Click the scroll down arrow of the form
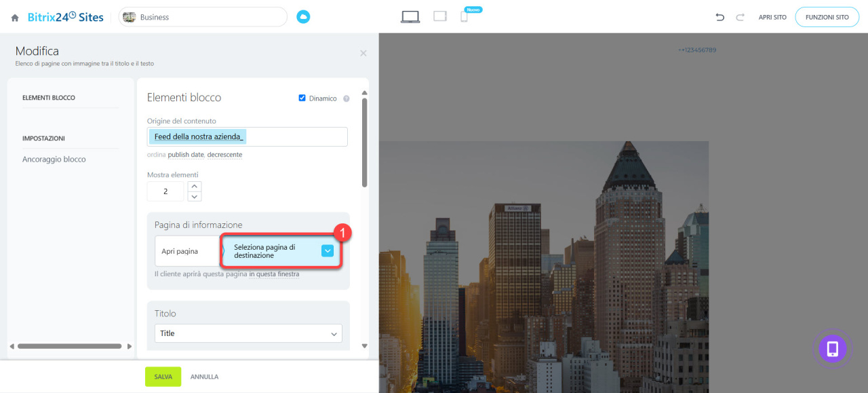 pos(365,346)
